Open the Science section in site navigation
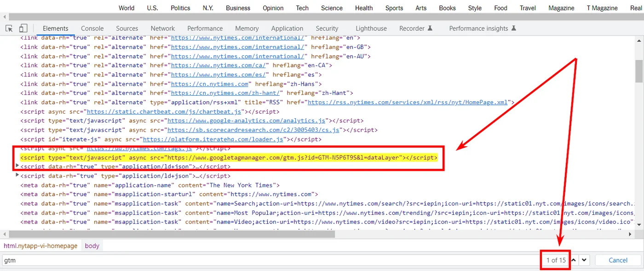The image size is (644, 271). coord(332,8)
